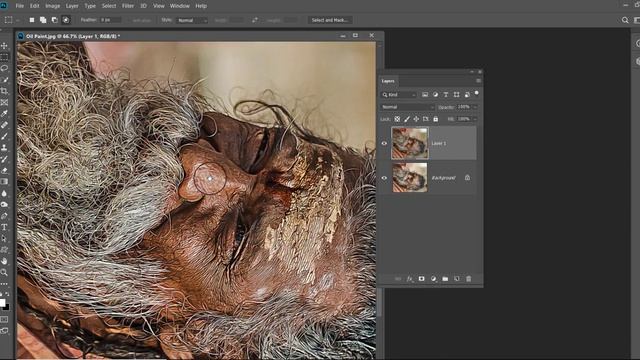Screen dimensions: 640x360
Task: Select the Lasso tool
Action: [4, 68]
